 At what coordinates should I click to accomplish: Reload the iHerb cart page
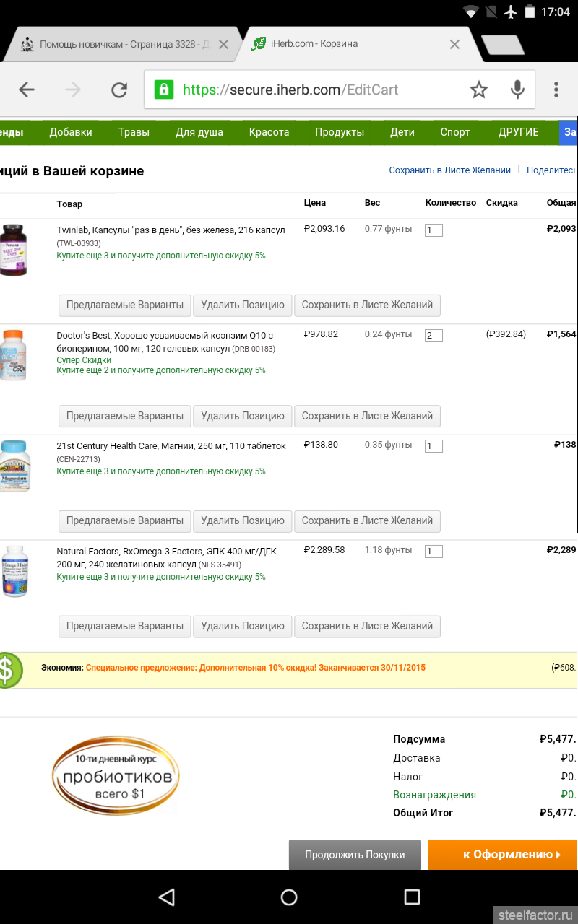click(x=119, y=90)
